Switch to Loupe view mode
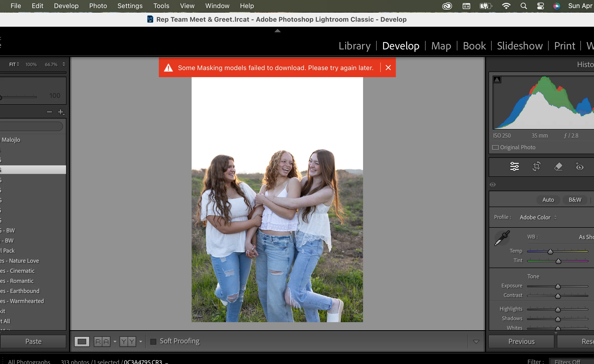The height and width of the screenshot is (364, 594). (82, 342)
